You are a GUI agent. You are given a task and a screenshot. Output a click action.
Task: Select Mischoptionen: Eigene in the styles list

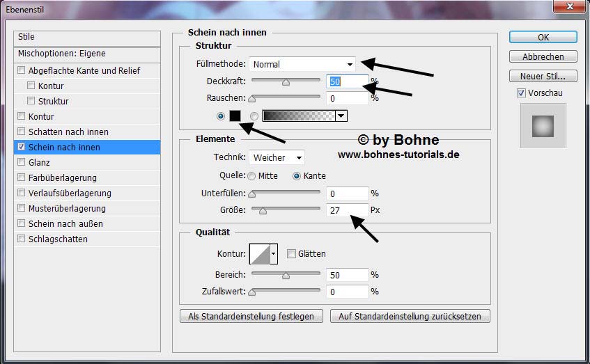point(61,54)
